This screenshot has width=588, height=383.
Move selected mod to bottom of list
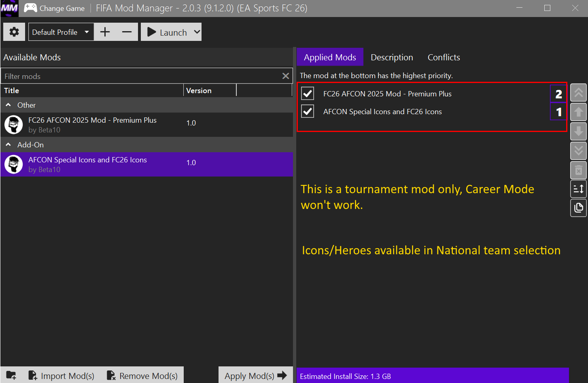pos(578,151)
